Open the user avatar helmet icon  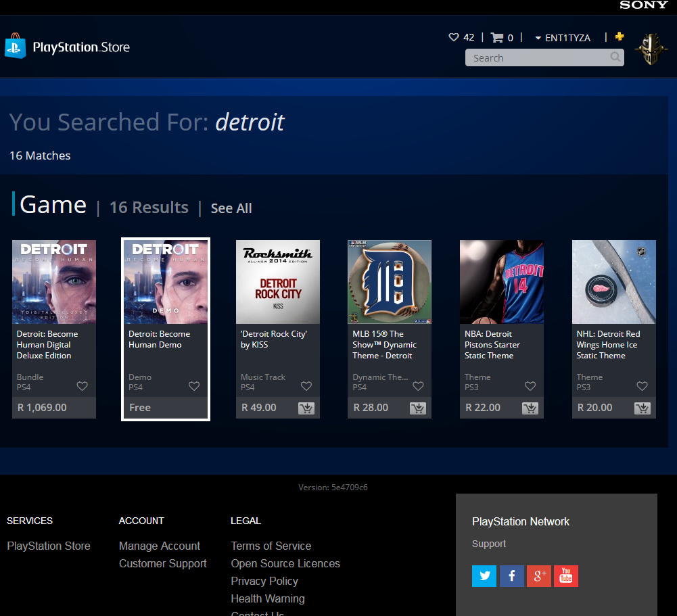[x=651, y=49]
